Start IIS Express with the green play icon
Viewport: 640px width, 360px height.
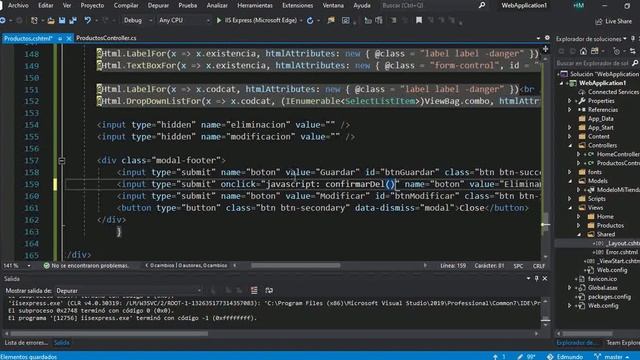219,20
